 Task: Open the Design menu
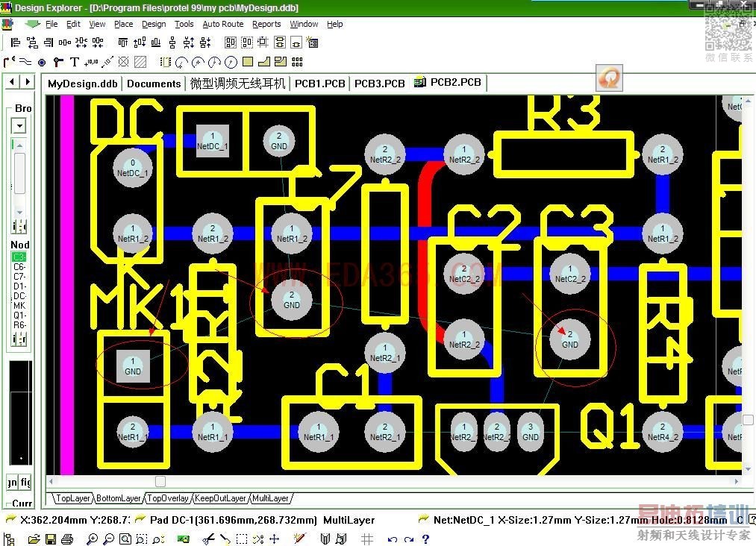pyautogui.click(x=154, y=24)
